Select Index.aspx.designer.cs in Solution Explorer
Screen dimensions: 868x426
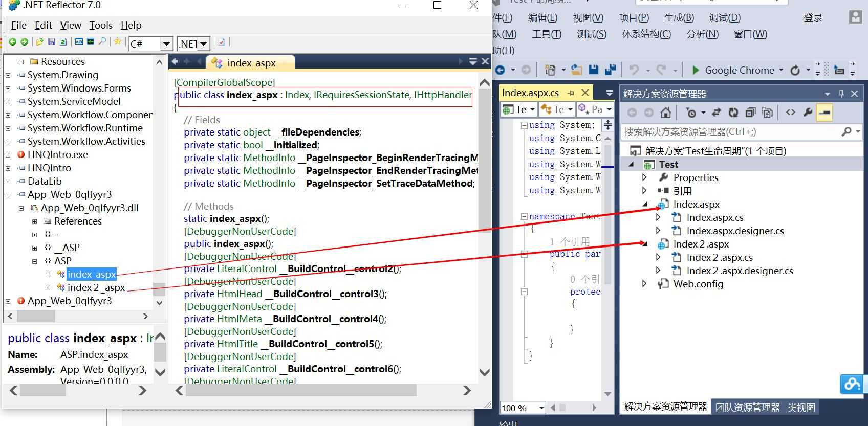pos(735,231)
